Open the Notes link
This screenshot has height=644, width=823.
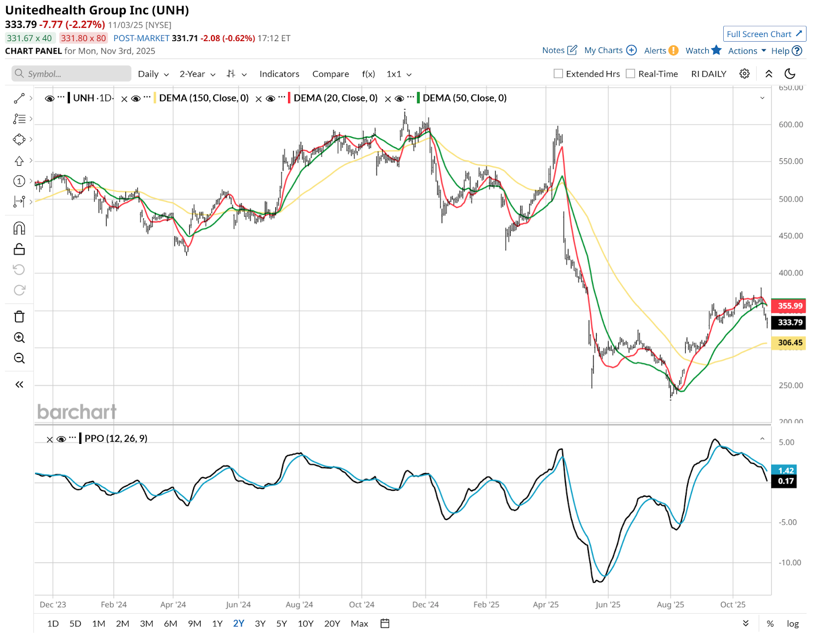pyautogui.click(x=559, y=50)
